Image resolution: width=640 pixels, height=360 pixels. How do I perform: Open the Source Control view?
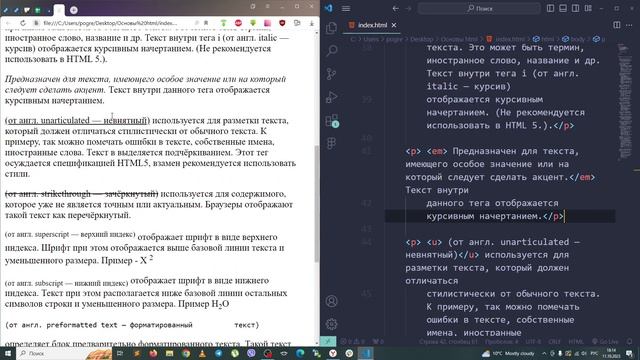[331, 74]
